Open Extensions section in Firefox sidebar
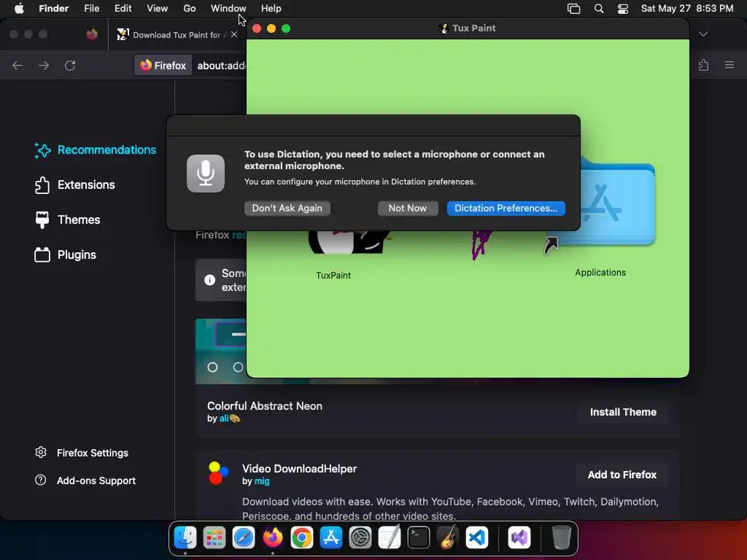The image size is (747, 560). pos(75,184)
